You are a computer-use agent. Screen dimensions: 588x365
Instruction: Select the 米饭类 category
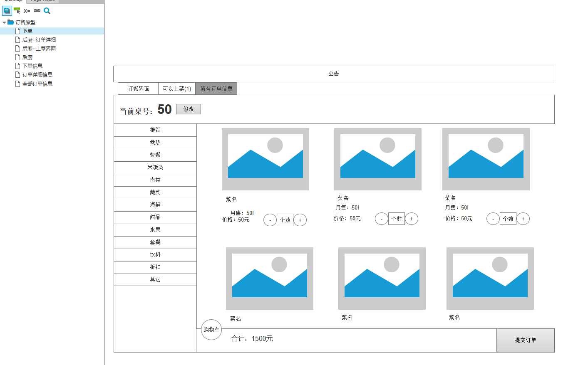155,168
